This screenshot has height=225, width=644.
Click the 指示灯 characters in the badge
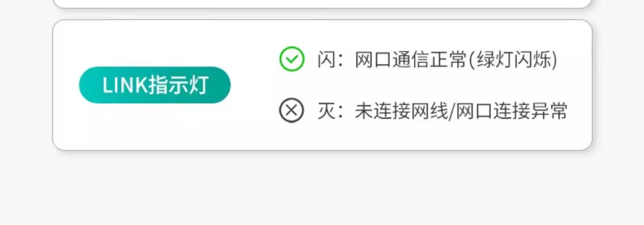[x=179, y=86]
